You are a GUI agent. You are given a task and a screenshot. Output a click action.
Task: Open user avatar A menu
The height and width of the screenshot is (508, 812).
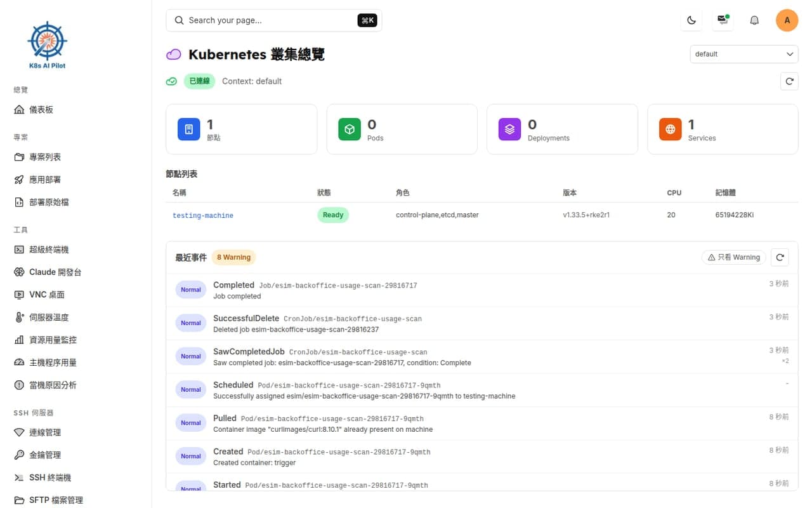point(787,20)
